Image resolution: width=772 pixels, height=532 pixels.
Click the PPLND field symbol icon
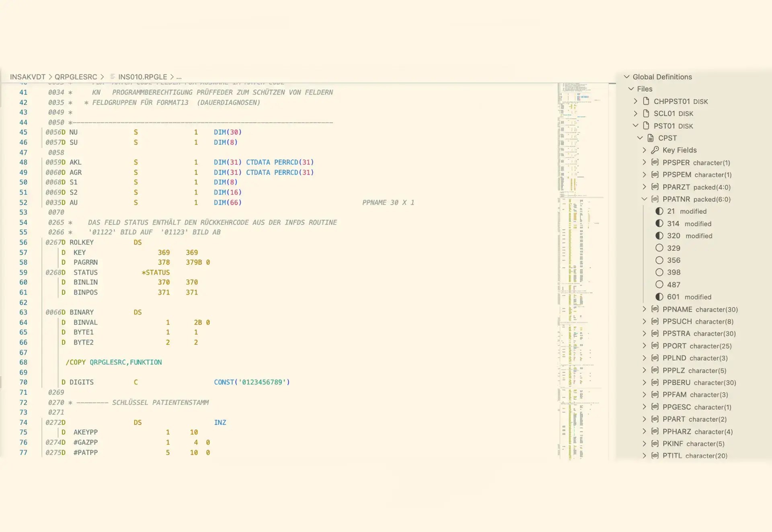tap(655, 358)
